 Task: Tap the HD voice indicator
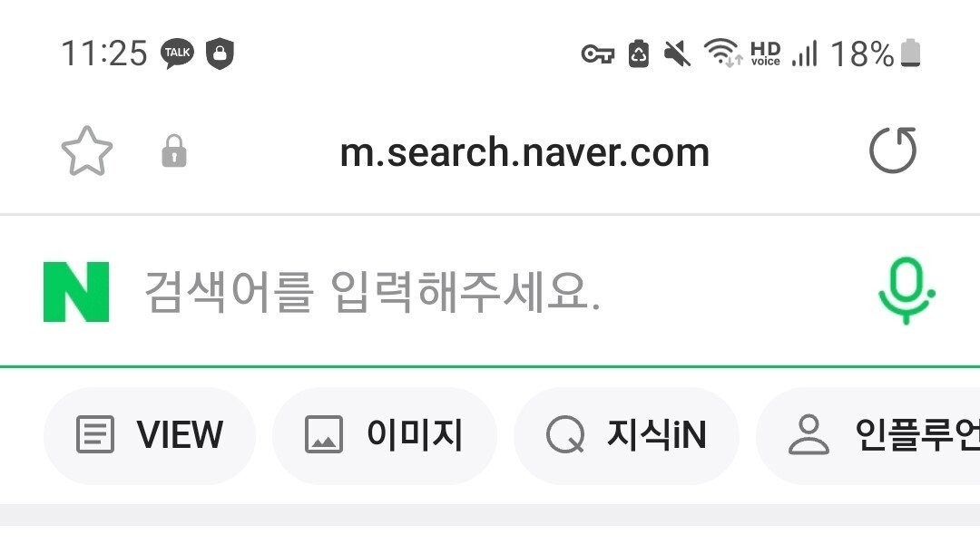766,53
